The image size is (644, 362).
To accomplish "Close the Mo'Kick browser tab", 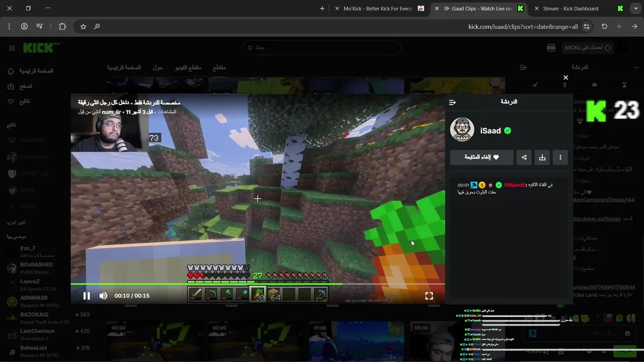I will click(x=337, y=9).
